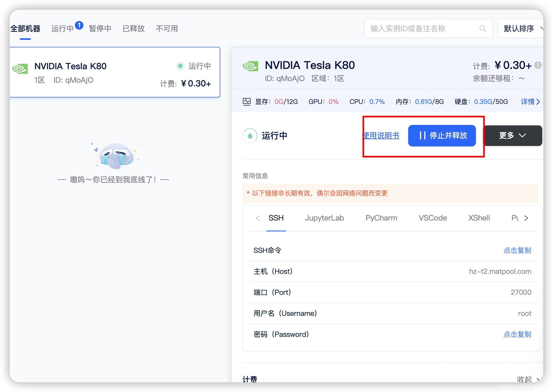The width and height of the screenshot is (553, 392).
Task: Switch to 运行中 tab
Action: pos(62,29)
